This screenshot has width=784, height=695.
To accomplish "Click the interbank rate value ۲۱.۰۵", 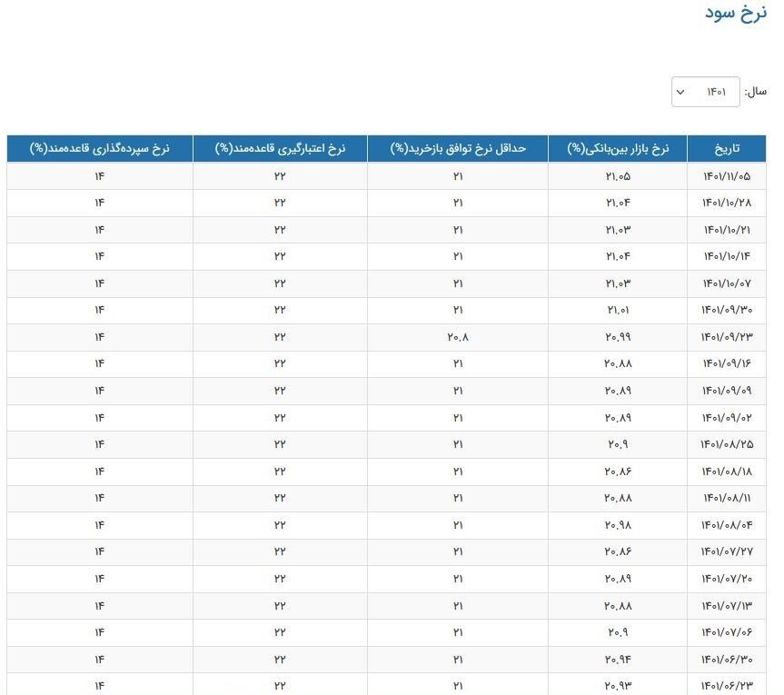I will click(618, 175).
